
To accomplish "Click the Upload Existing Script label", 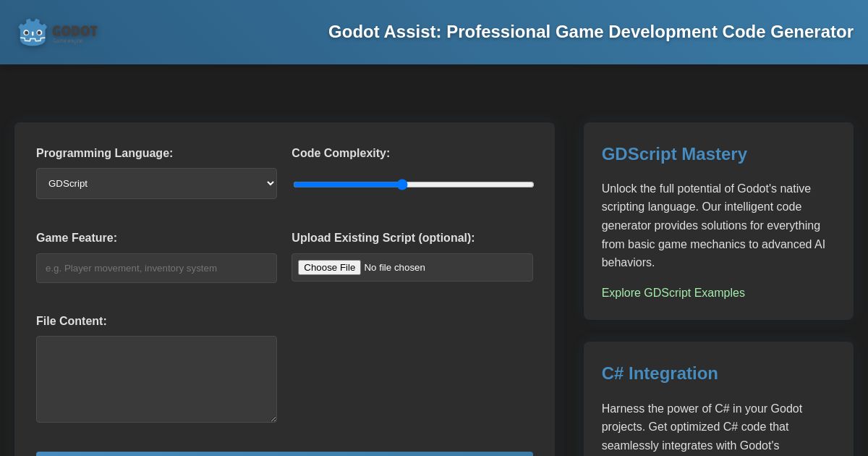I will click(x=383, y=237).
